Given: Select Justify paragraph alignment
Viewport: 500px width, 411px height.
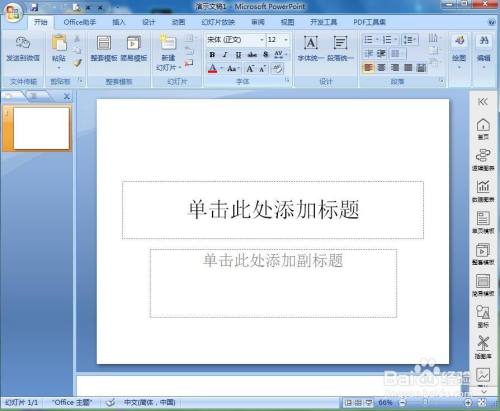Looking at the screenshot, I should tap(408, 68).
